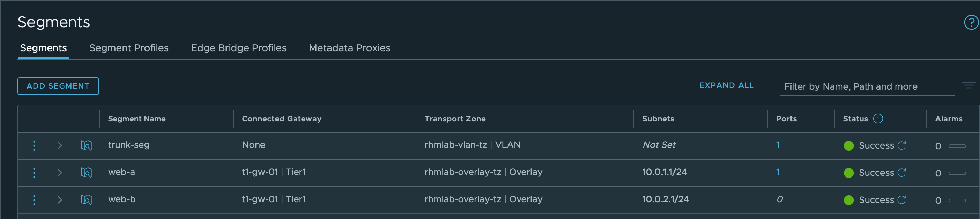This screenshot has height=219, width=980.
Task: Open the filter options icon
Action: pos(968,85)
